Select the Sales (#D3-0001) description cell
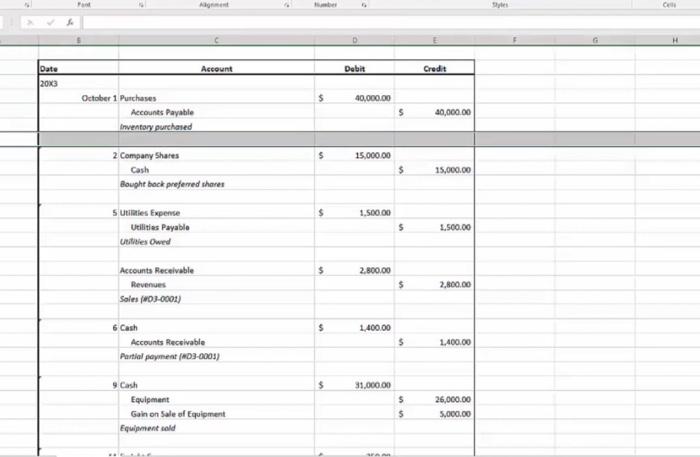 point(217,299)
